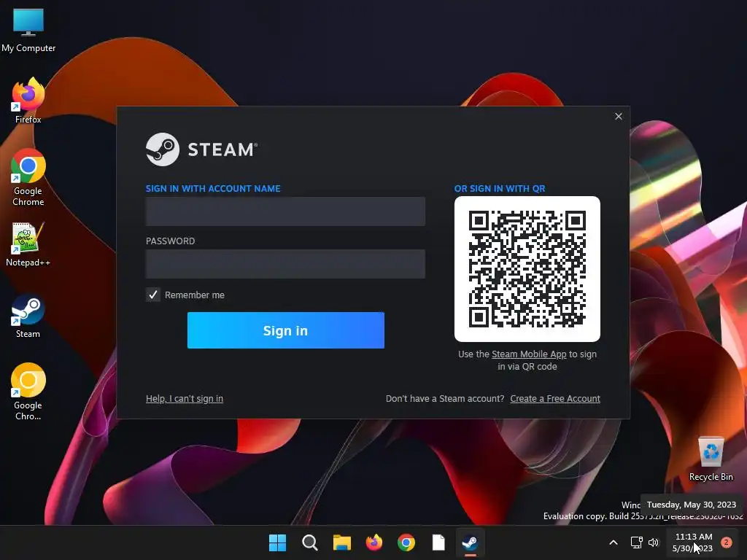Close the Steam sign-in window
This screenshot has height=560, width=747.
pyautogui.click(x=619, y=116)
